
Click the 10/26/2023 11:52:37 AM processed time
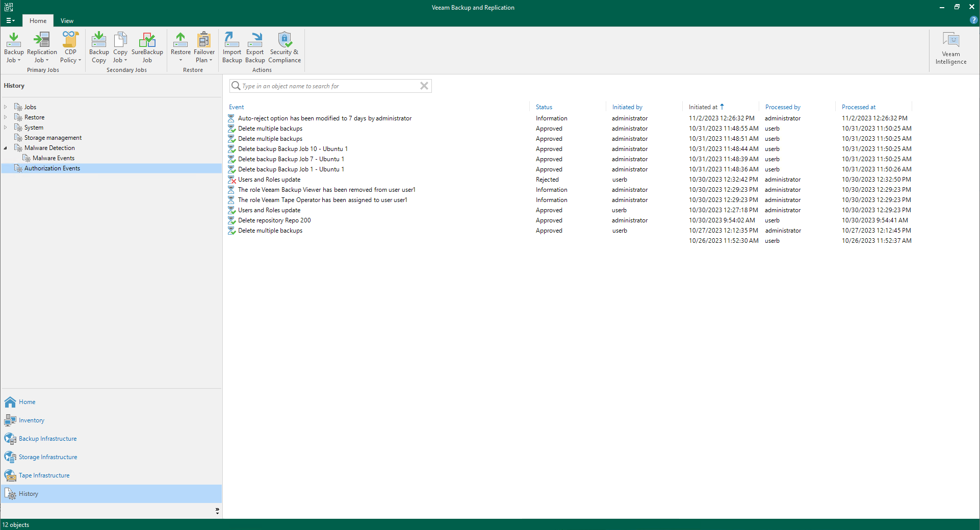point(876,241)
